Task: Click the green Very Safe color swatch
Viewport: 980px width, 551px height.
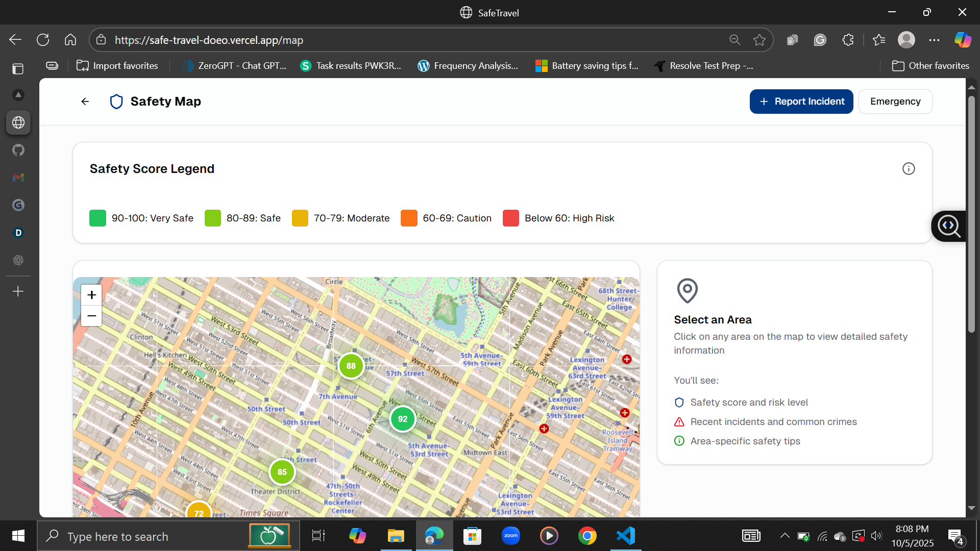Action: pos(98,218)
